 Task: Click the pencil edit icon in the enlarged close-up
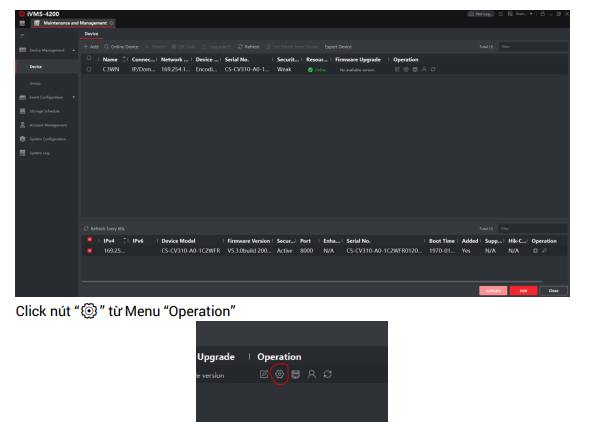click(264, 374)
